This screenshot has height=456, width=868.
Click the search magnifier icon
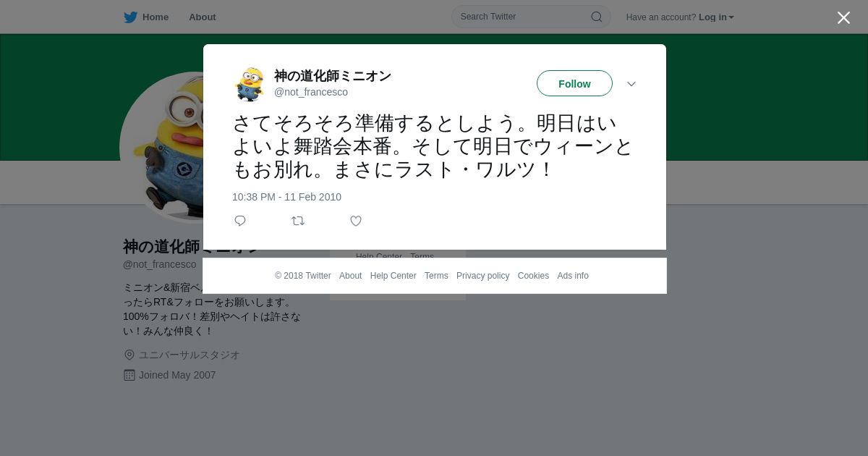coord(596,17)
